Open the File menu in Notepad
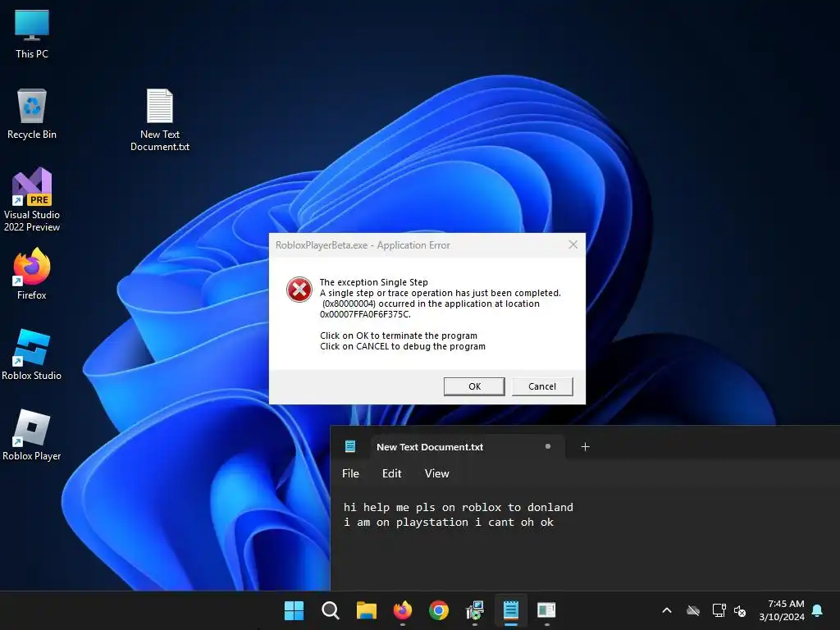The image size is (840, 630). coord(350,473)
